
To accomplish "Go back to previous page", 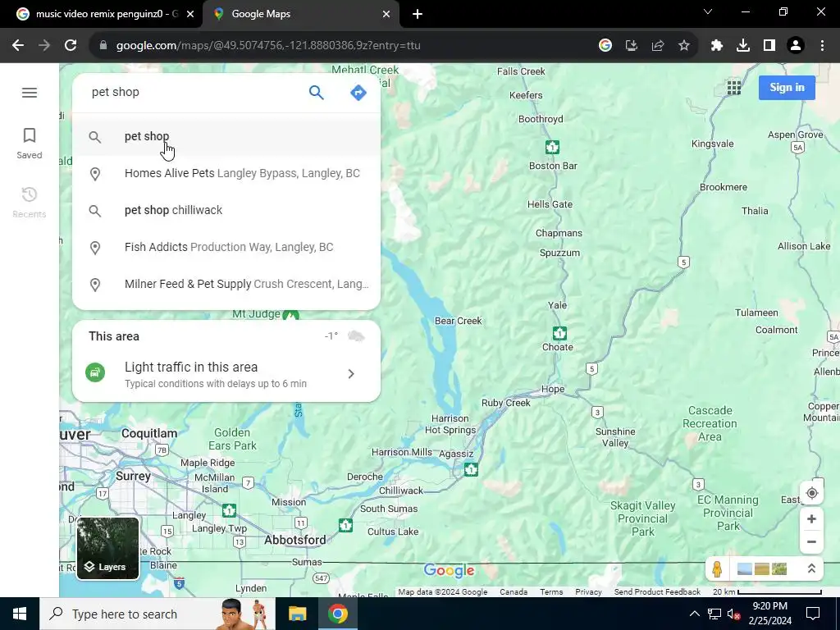I will (x=18, y=46).
